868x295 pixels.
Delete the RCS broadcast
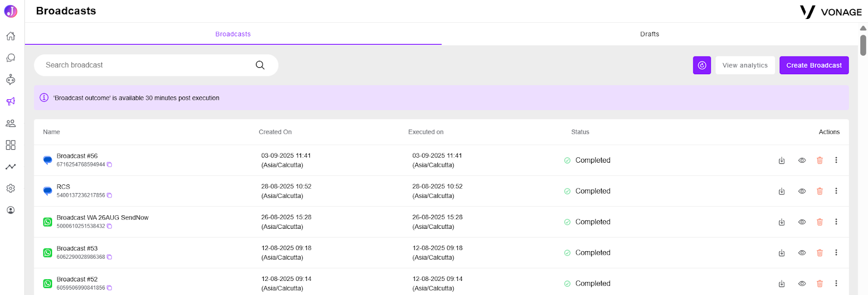[x=820, y=191]
